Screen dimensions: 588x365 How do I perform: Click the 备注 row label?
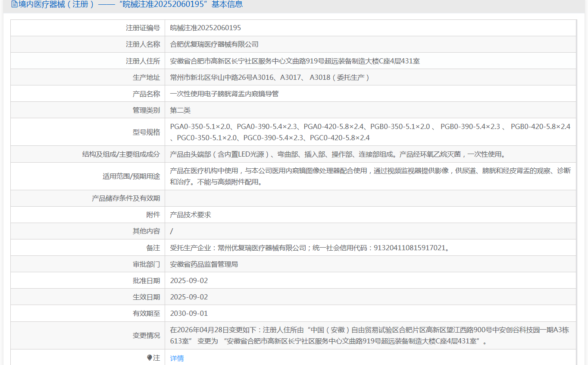click(153, 248)
